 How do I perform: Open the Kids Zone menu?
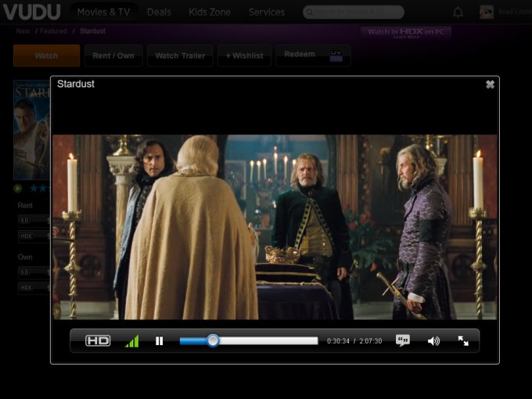coord(210,13)
